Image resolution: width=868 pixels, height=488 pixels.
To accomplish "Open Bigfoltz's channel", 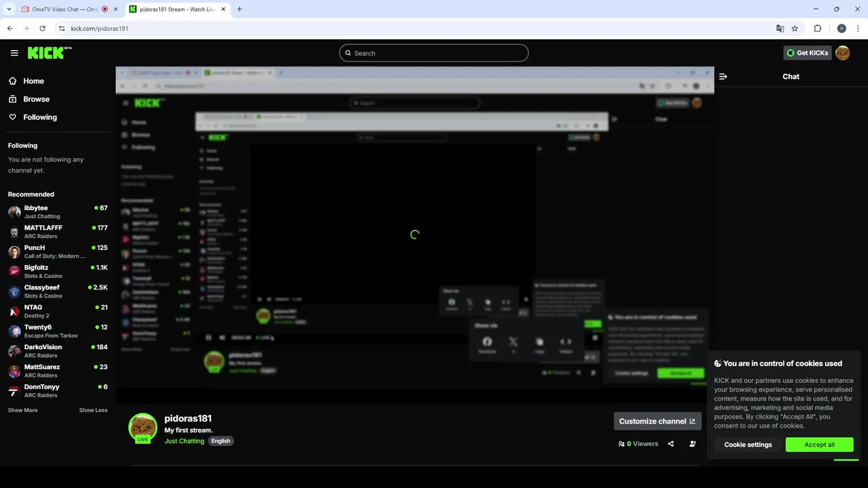I will coord(58,271).
